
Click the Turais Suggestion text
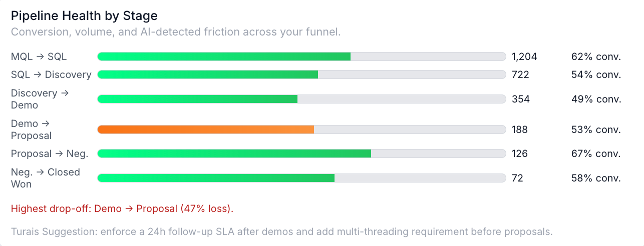point(281,231)
